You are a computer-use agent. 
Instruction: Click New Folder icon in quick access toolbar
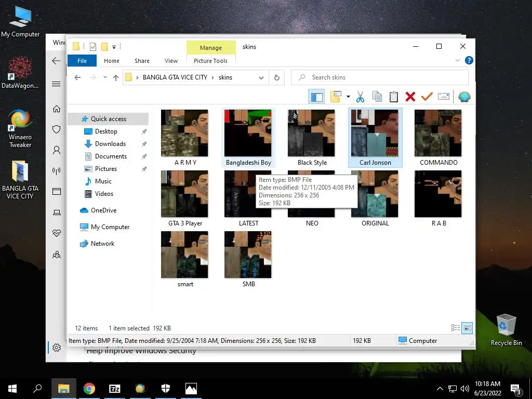104,47
